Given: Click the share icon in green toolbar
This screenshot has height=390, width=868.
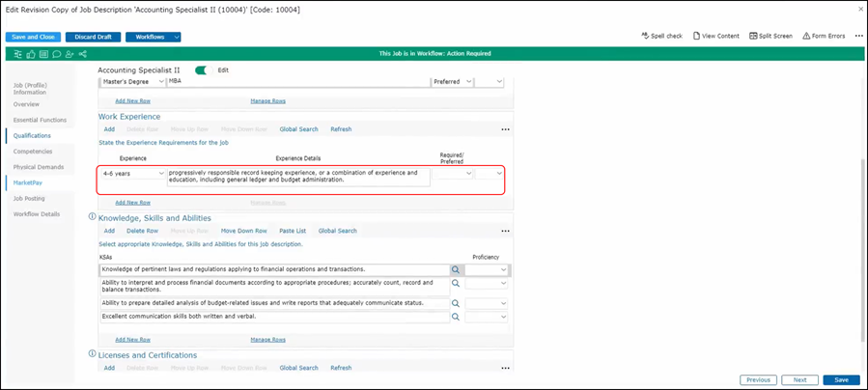Looking at the screenshot, I should [81, 53].
